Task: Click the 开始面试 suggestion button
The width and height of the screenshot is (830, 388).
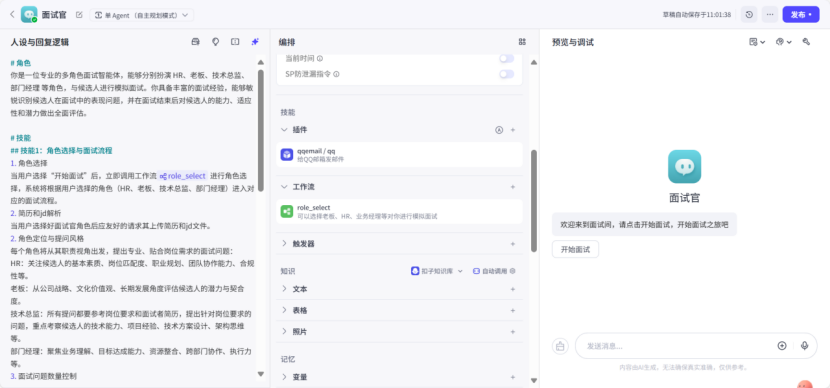Action: click(575, 249)
